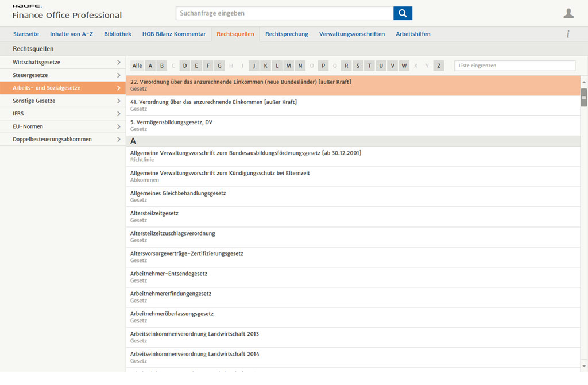Filter list by letter G
The image size is (588, 385).
click(220, 66)
